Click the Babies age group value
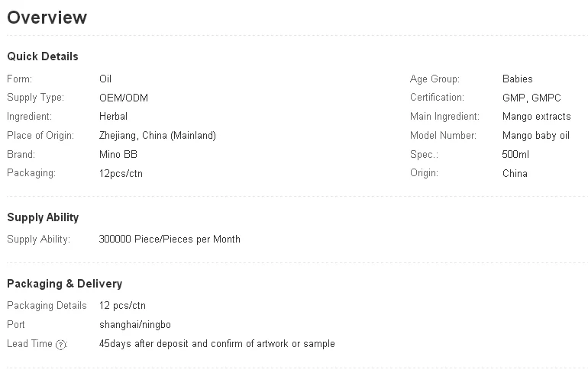Viewport: 588px width, 376px height. point(518,79)
